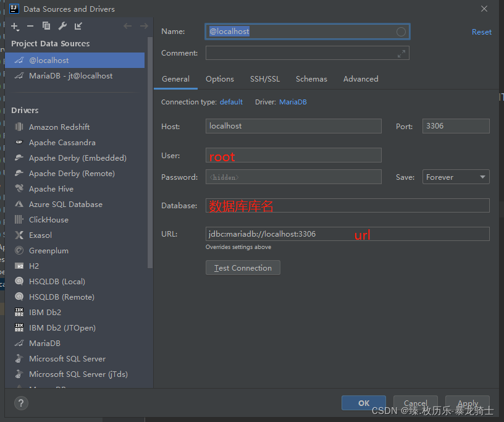Click the Test Connection button

click(x=243, y=268)
